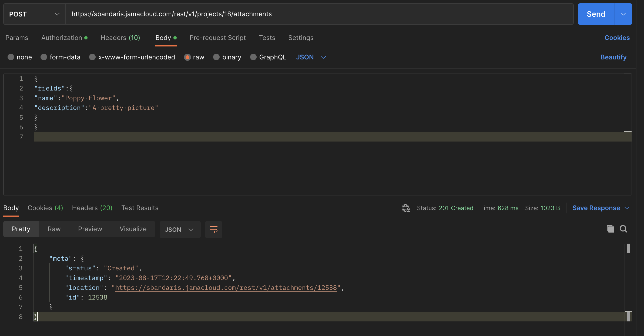The width and height of the screenshot is (644, 336).
Task: Select the binary body radio button
Action: point(216,57)
